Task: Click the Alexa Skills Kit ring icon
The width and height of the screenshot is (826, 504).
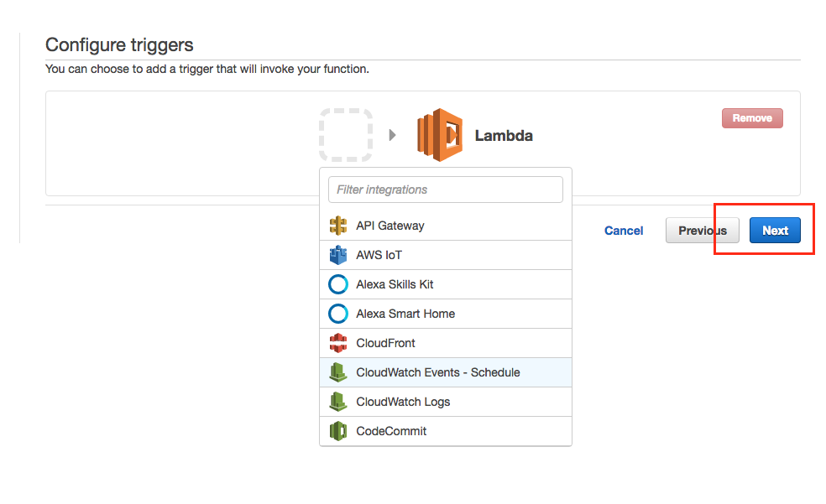Action: [338, 284]
